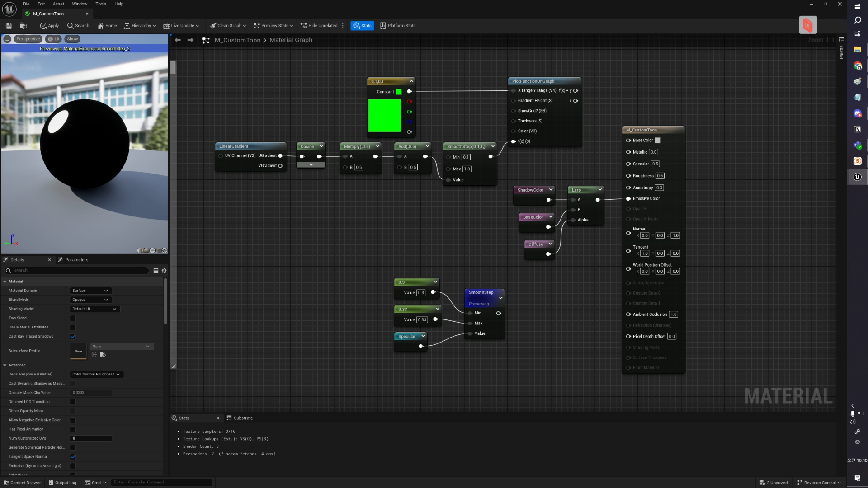Apply material changes with Apply icon
Viewport: 868px width, 488px height.
[x=49, y=26]
